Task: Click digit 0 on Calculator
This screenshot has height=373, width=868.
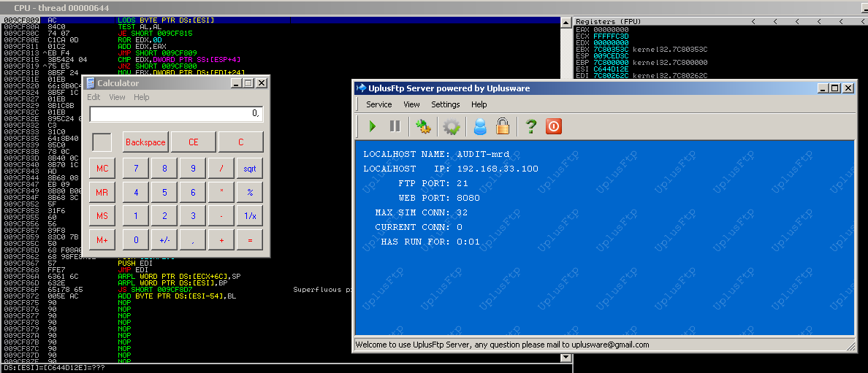Action: point(136,239)
